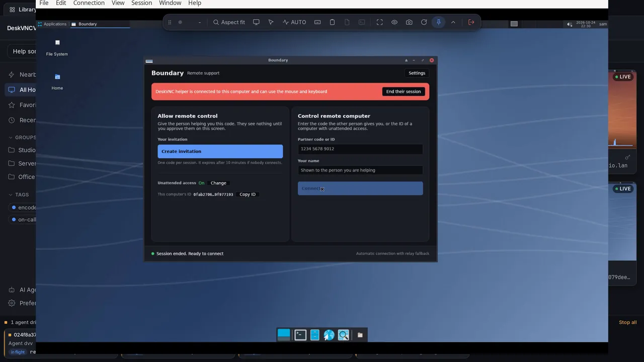Disconnect using the red exit icon
This screenshot has height=362, width=644.
point(471,22)
